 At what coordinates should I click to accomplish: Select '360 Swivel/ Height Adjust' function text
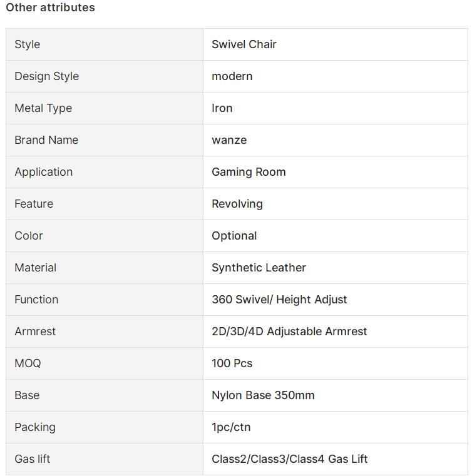coord(279,300)
